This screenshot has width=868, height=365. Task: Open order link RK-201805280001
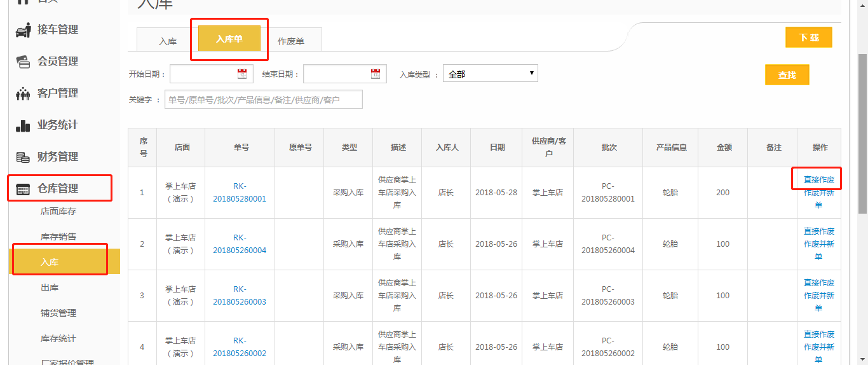[240, 192]
